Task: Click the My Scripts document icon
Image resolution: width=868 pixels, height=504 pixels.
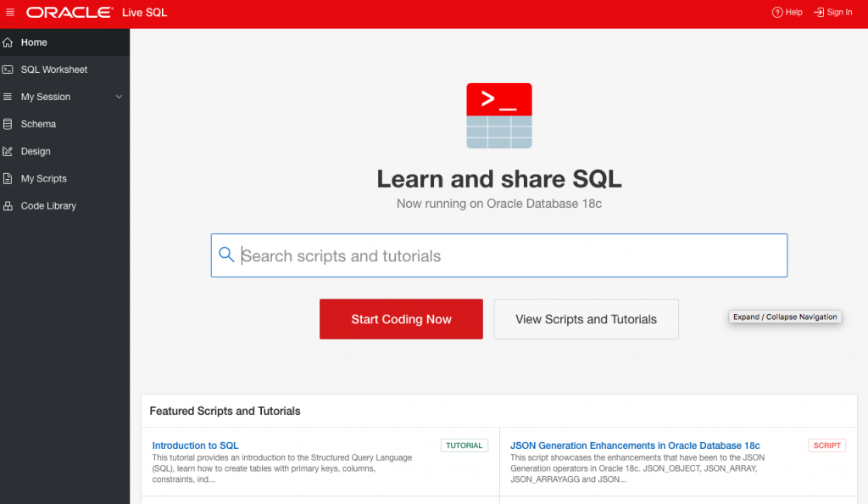Action: click(8, 178)
